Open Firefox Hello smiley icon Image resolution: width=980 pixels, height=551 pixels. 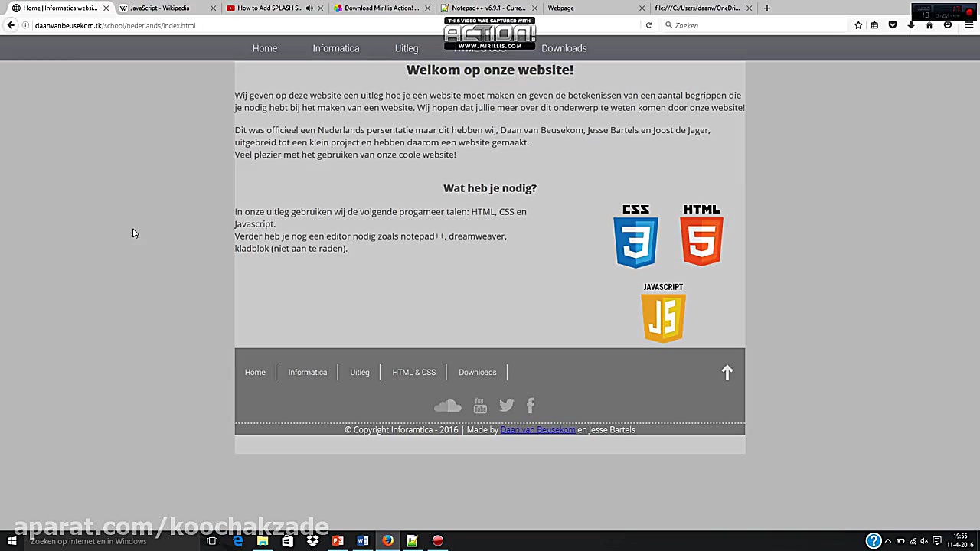click(947, 25)
